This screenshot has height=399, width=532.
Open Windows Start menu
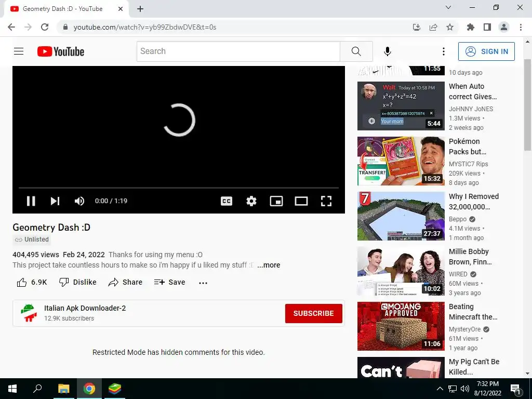click(x=12, y=389)
